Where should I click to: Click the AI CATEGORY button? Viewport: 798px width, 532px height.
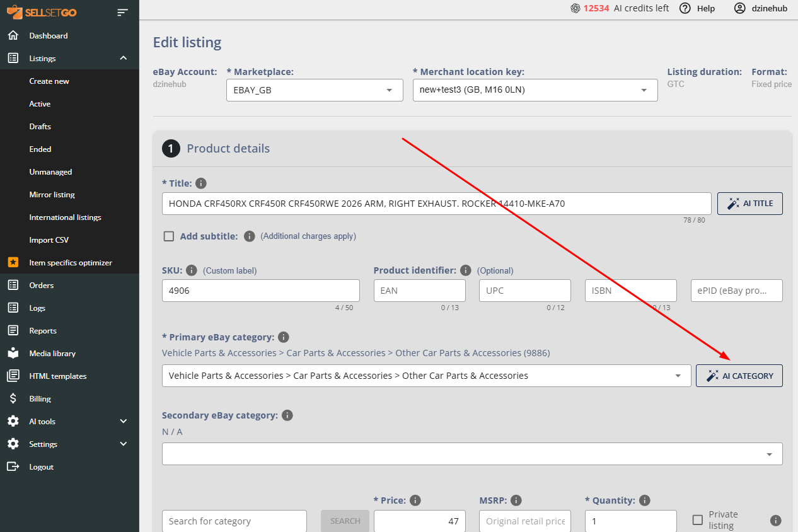(739, 376)
